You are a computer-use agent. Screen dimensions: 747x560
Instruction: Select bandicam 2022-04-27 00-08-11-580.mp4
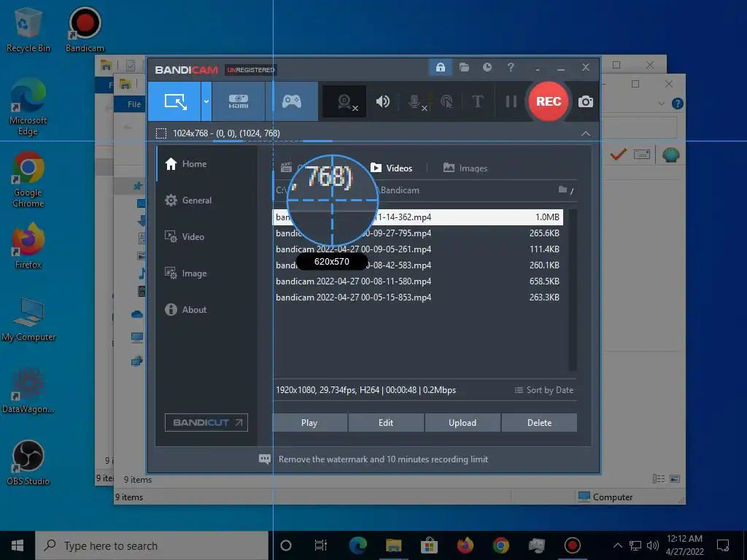coord(418,281)
